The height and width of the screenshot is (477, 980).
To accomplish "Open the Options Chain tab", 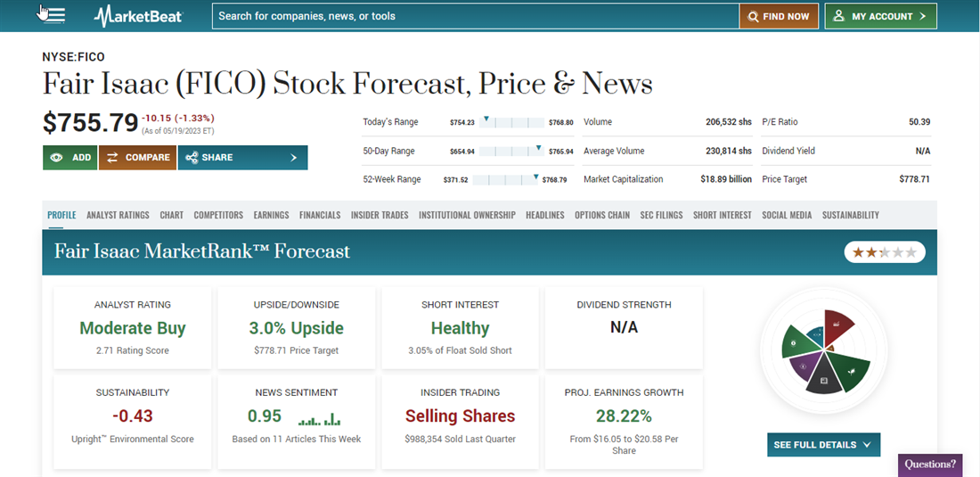I will (602, 215).
